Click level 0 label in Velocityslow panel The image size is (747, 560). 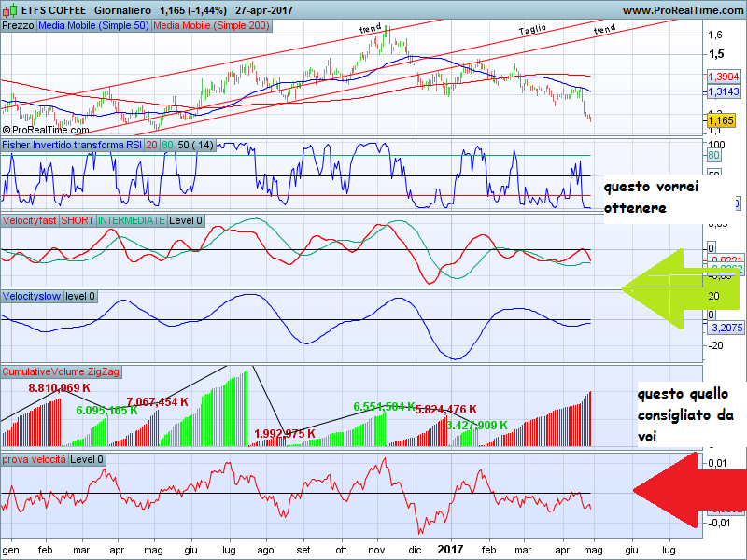[80, 296]
